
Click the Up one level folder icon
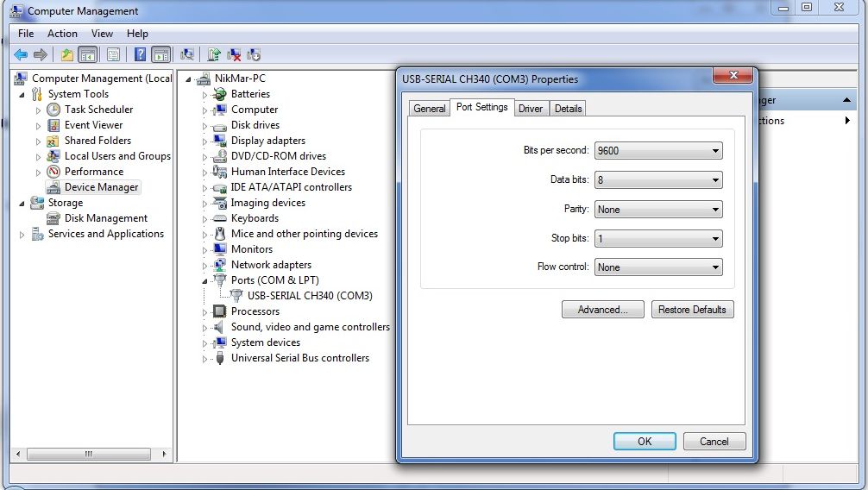[67, 54]
